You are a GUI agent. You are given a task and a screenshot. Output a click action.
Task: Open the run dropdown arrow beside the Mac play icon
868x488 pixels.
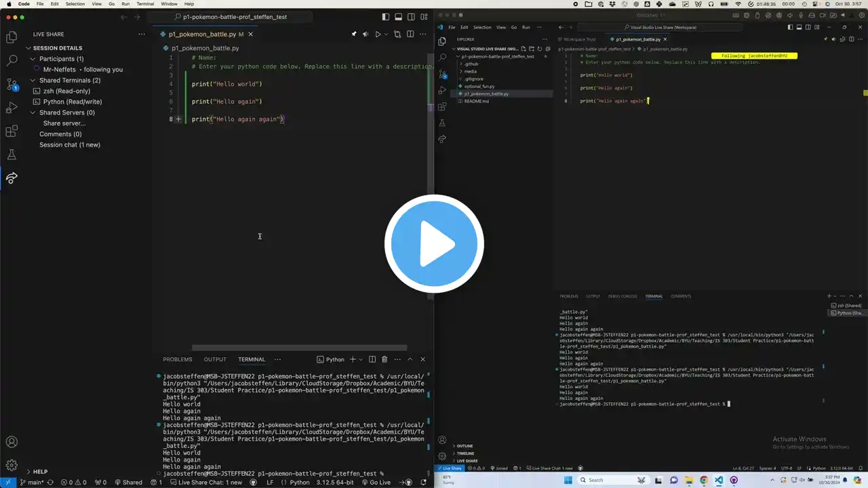(x=387, y=34)
